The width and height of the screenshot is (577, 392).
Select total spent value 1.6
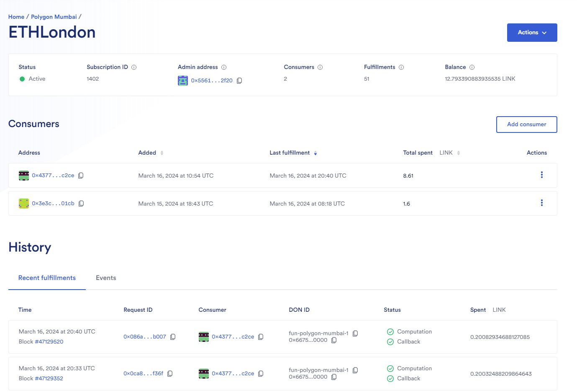tap(407, 204)
